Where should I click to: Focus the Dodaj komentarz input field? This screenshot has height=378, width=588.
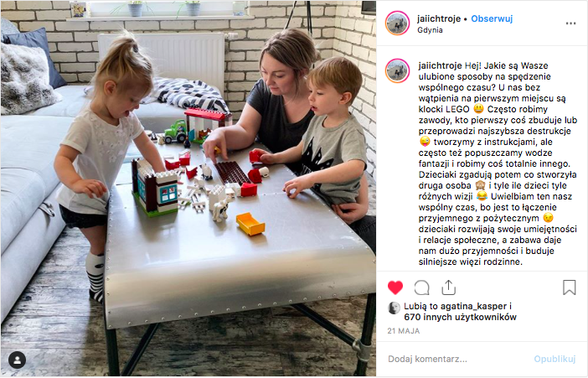point(457,360)
